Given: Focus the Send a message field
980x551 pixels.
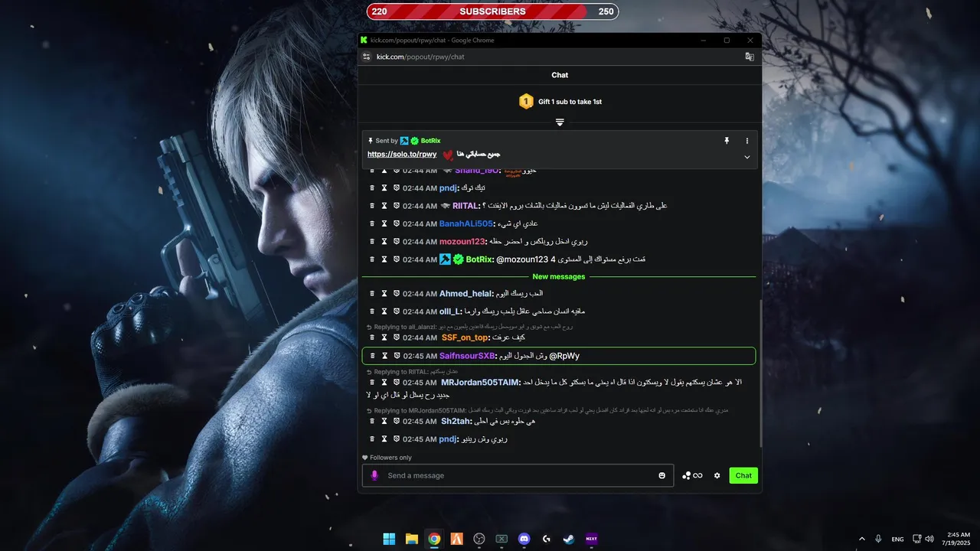Looking at the screenshot, I should click(x=518, y=475).
